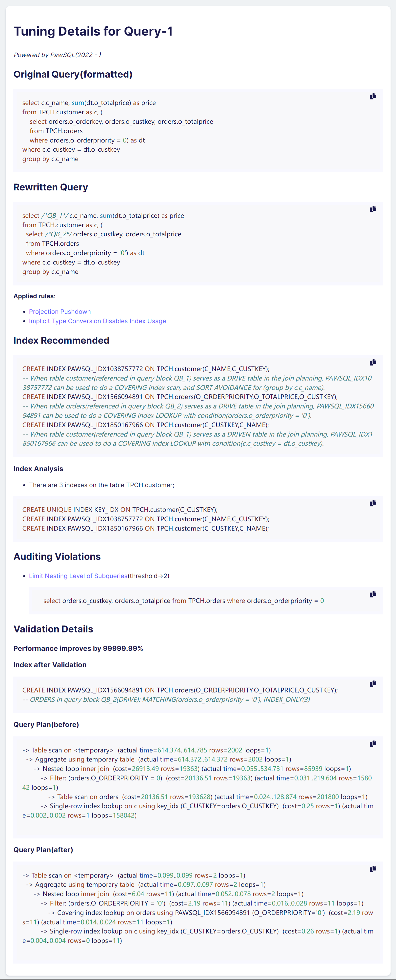
Task: Follow the Limit Nesting Level of Subqueries link
Action: click(x=78, y=576)
